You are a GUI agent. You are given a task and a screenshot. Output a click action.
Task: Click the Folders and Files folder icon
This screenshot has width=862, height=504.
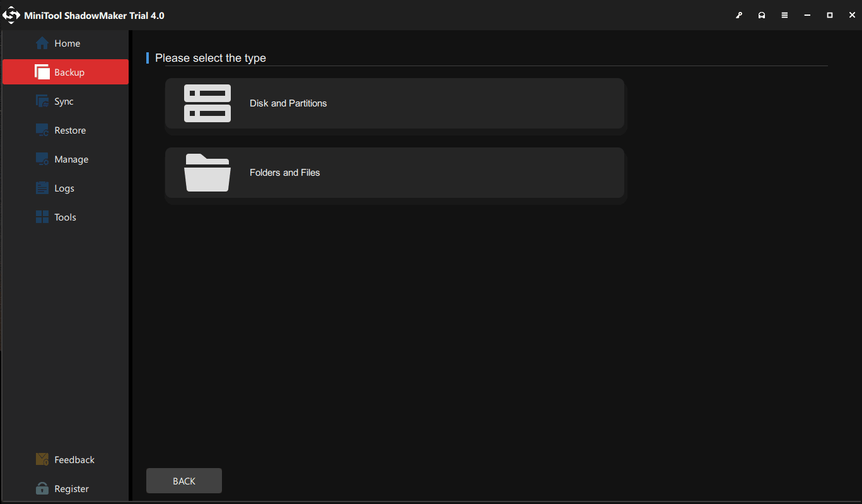click(x=207, y=173)
